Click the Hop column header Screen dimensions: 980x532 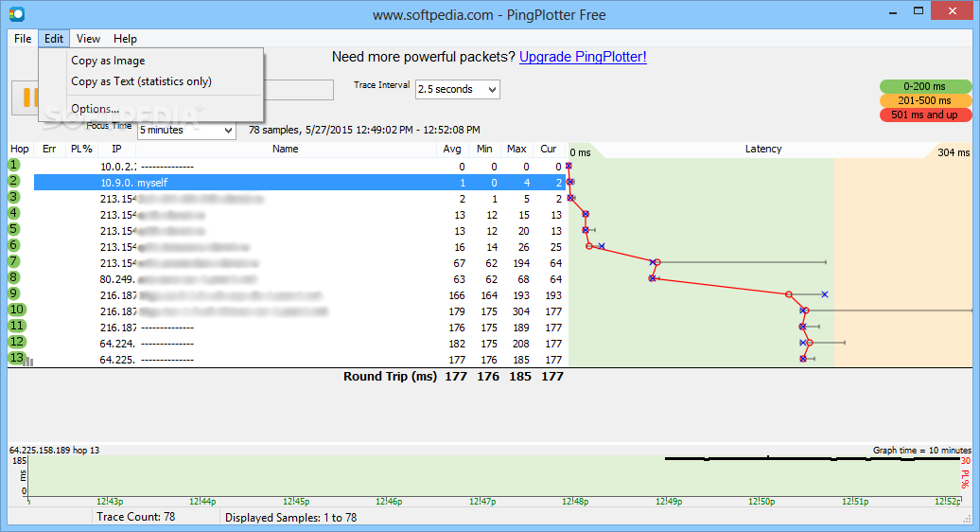click(19, 149)
